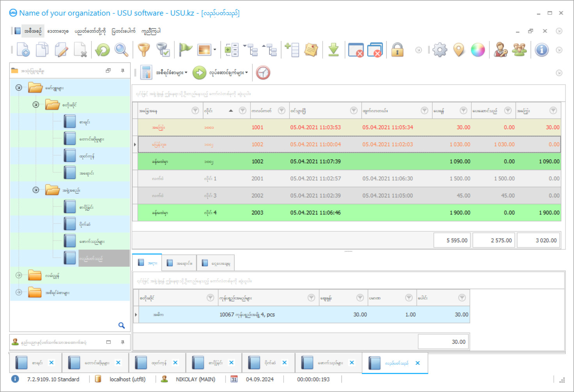This screenshot has width=574, height=392.
Task: Open settings with the gear icon
Action: pyautogui.click(x=440, y=50)
